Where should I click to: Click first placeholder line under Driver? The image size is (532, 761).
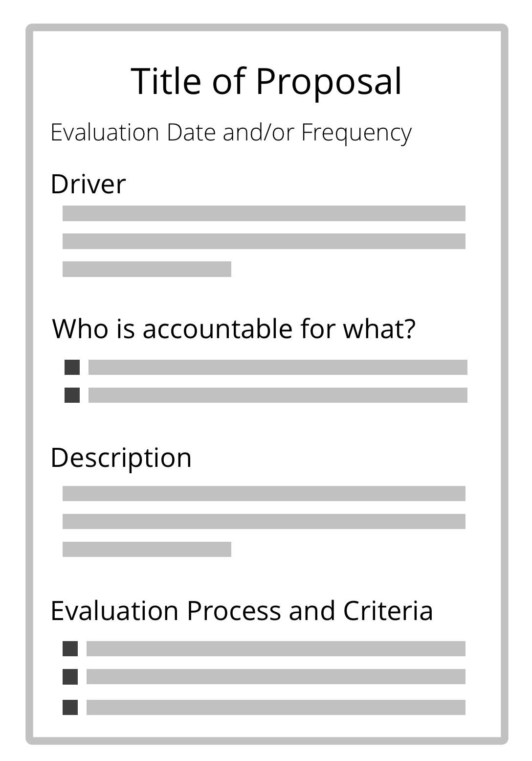point(264,213)
